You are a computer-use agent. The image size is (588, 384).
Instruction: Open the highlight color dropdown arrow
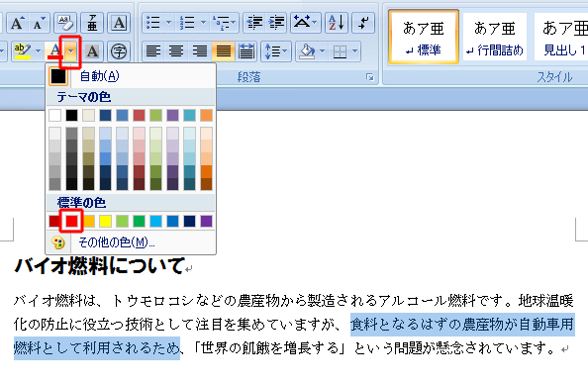tap(38, 51)
